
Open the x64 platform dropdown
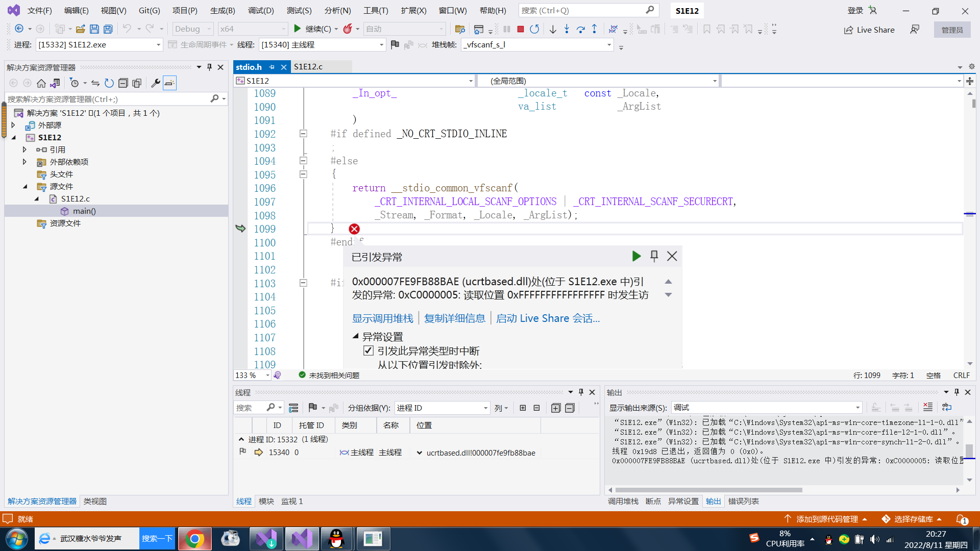(253, 29)
